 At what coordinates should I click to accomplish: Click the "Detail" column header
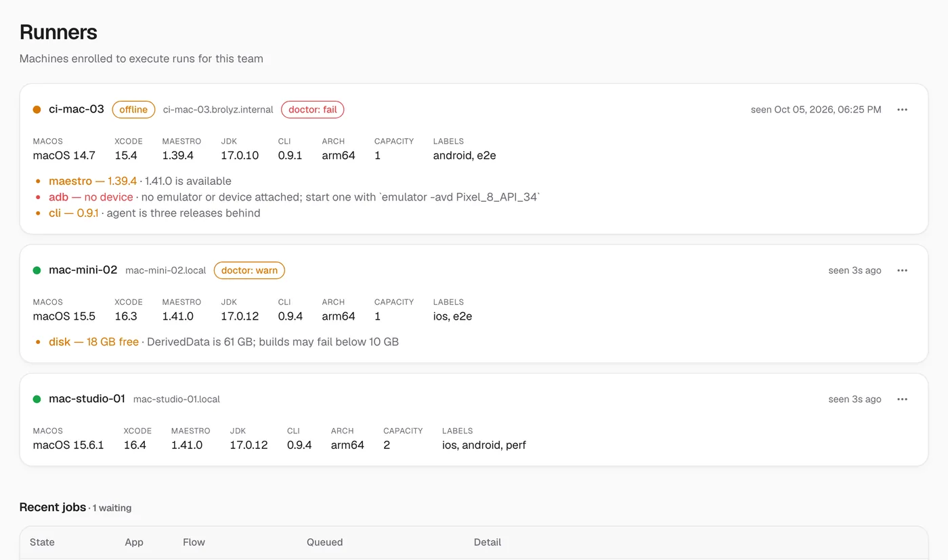pos(488,542)
